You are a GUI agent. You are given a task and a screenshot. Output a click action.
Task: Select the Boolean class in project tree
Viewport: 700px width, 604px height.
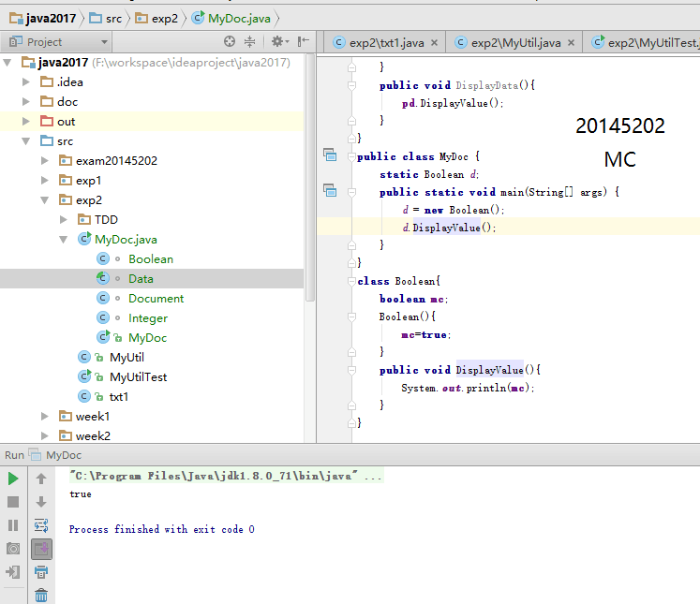151,259
